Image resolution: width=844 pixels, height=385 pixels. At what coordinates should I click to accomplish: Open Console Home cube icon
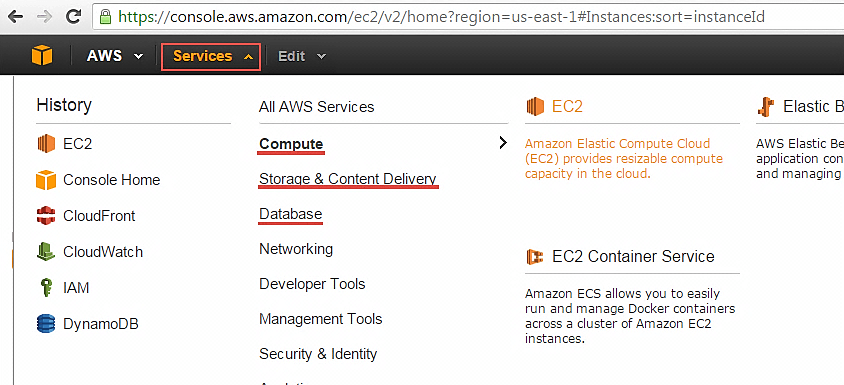[x=46, y=180]
